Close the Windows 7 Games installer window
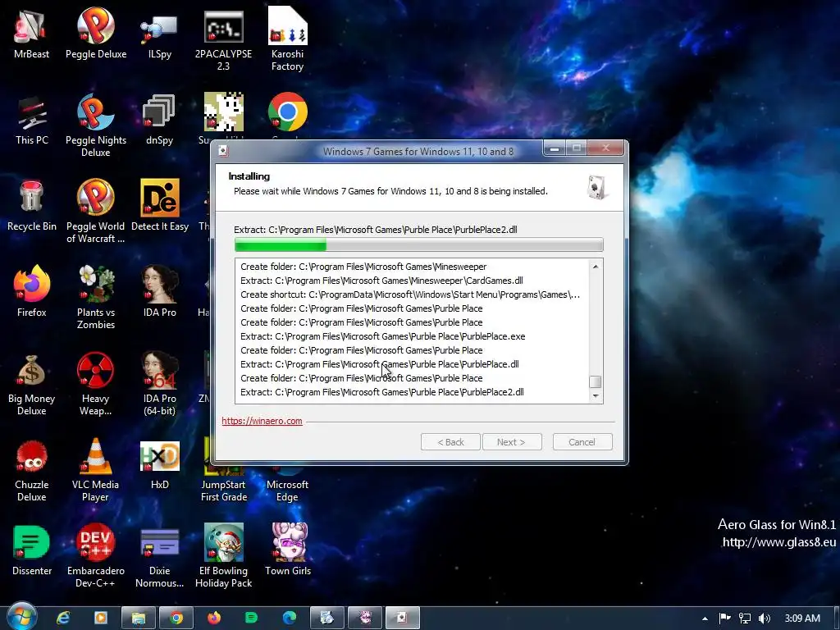This screenshot has height=630, width=840. [605, 148]
